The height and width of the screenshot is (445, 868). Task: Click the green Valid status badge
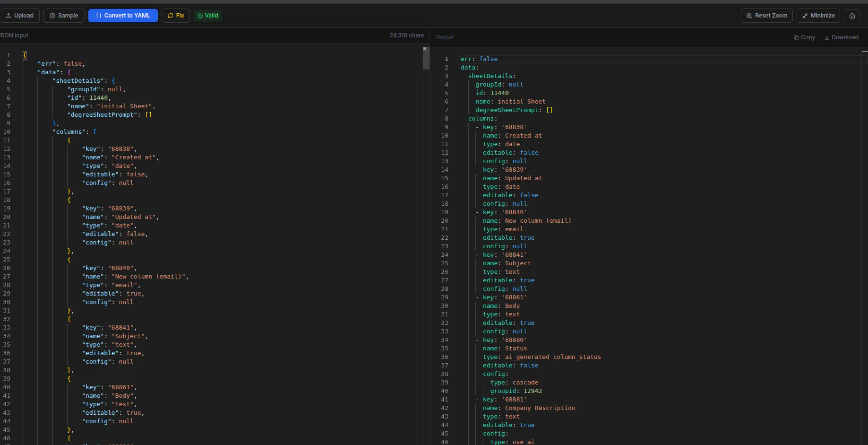pos(208,16)
